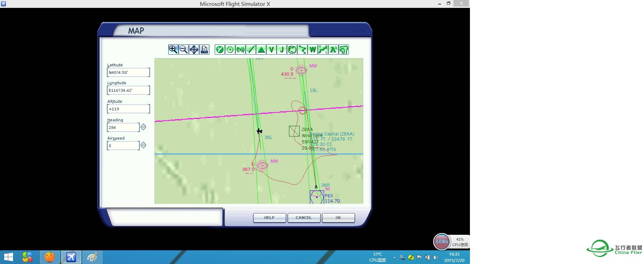644x264 pixels.
Task: Zoom out of the map
Action: tap(183, 49)
